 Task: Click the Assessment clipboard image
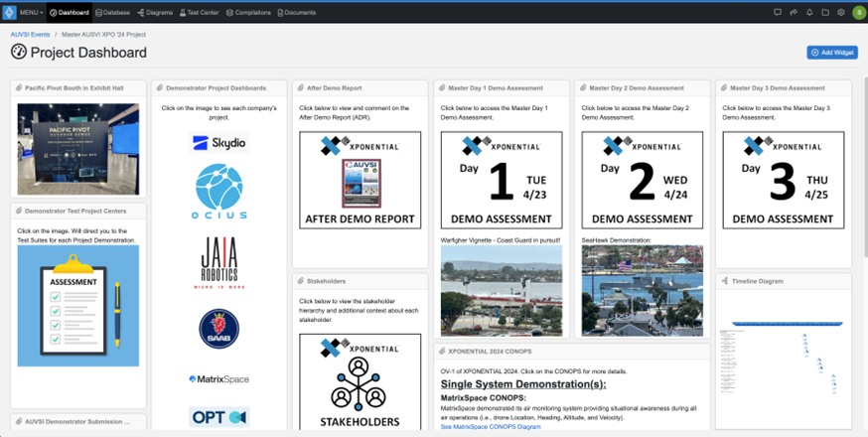78,306
